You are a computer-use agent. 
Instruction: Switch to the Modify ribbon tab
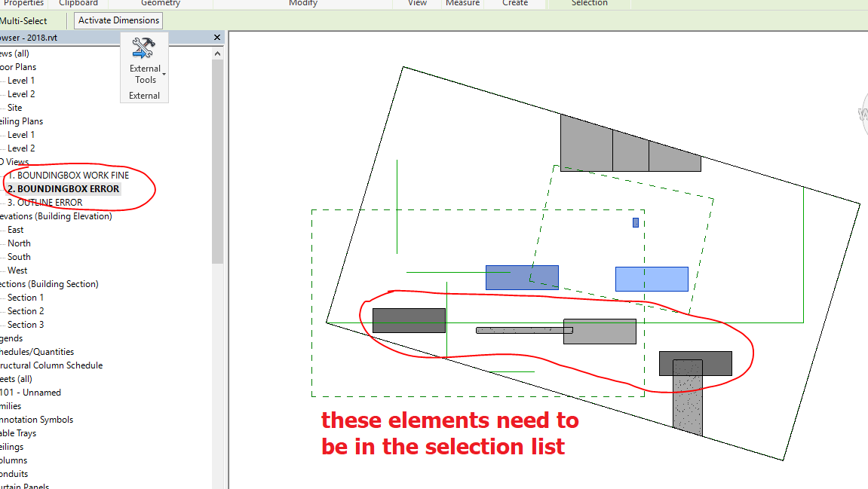click(x=303, y=4)
